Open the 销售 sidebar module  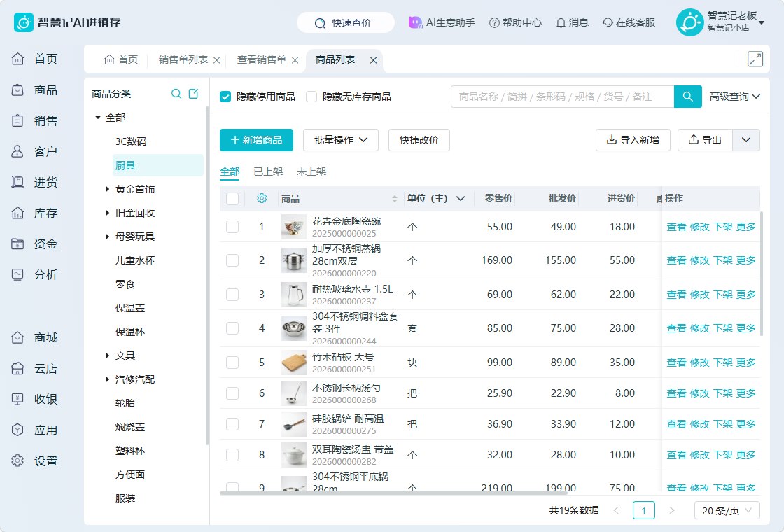tap(34, 120)
